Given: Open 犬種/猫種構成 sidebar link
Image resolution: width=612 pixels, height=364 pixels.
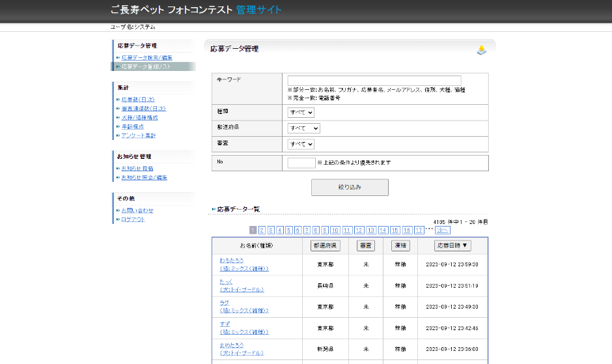Looking at the screenshot, I should 139,118.
